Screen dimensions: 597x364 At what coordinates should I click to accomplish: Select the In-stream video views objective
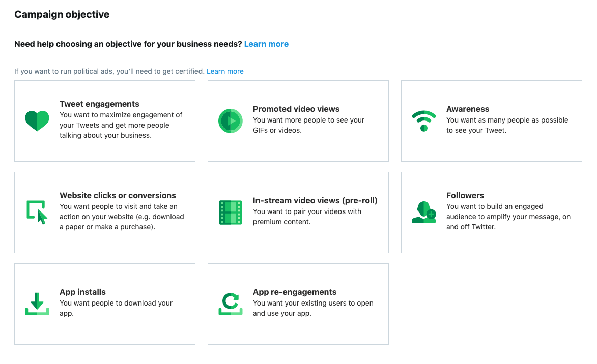tap(298, 212)
